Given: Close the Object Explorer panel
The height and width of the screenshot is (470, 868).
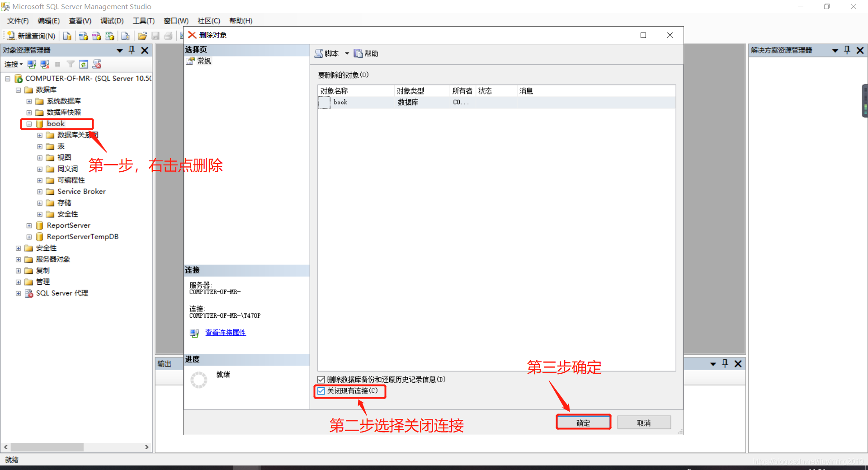Looking at the screenshot, I should pyautogui.click(x=145, y=50).
